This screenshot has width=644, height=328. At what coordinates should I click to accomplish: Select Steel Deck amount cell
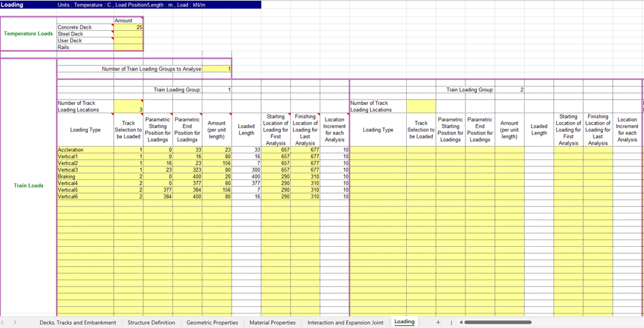[128, 34]
